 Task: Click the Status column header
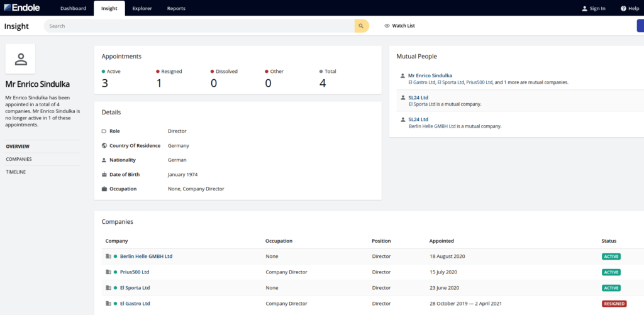tap(609, 241)
